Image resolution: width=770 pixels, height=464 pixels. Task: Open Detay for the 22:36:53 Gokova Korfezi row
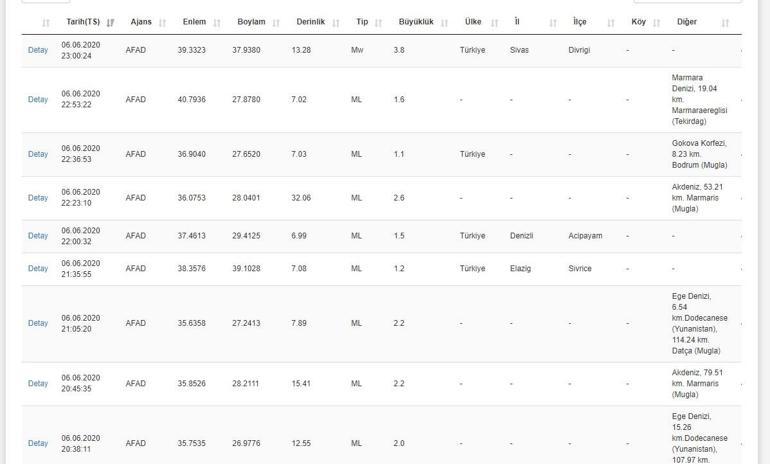pyautogui.click(x=38, y=154)
